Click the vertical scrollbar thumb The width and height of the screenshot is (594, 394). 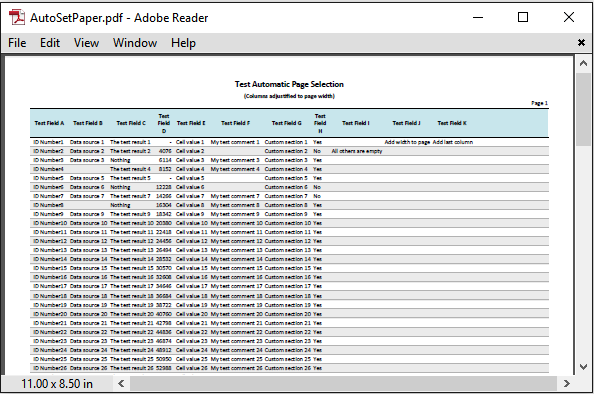tap(583, 109)
